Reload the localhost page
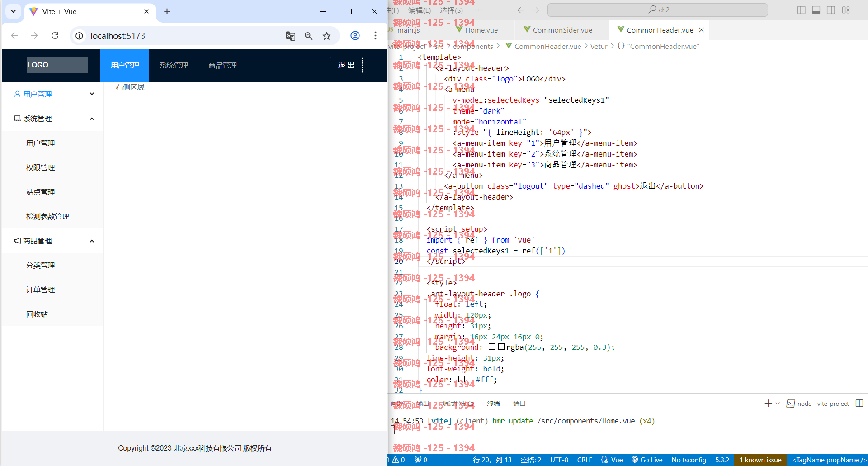The width and height of the screenshot is (868, 466). (55, 36)
